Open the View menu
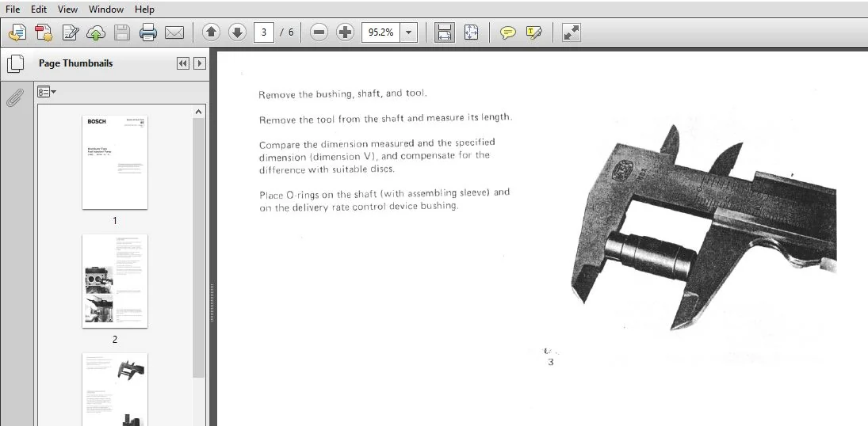This screenshot has width=868, height=426. click(x=67, y=10)
